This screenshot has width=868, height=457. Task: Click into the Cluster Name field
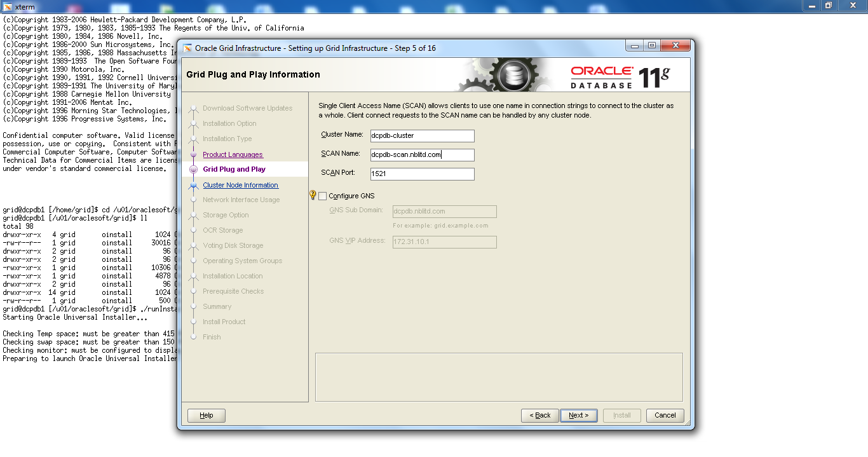[x=423, y=136]
